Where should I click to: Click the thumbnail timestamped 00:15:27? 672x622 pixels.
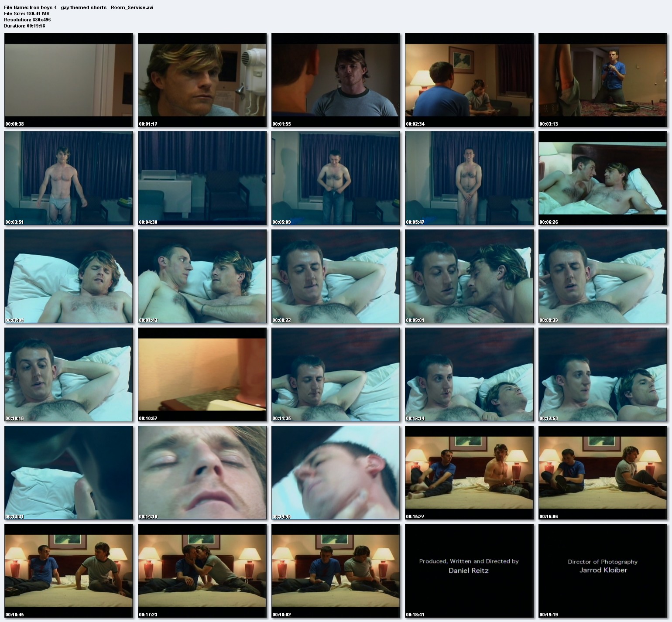(469, 472)
